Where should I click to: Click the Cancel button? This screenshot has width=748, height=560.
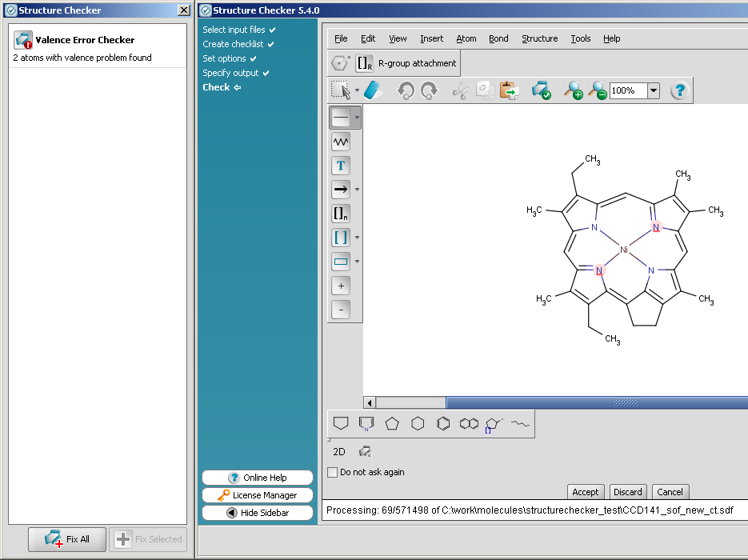(670, 492)
